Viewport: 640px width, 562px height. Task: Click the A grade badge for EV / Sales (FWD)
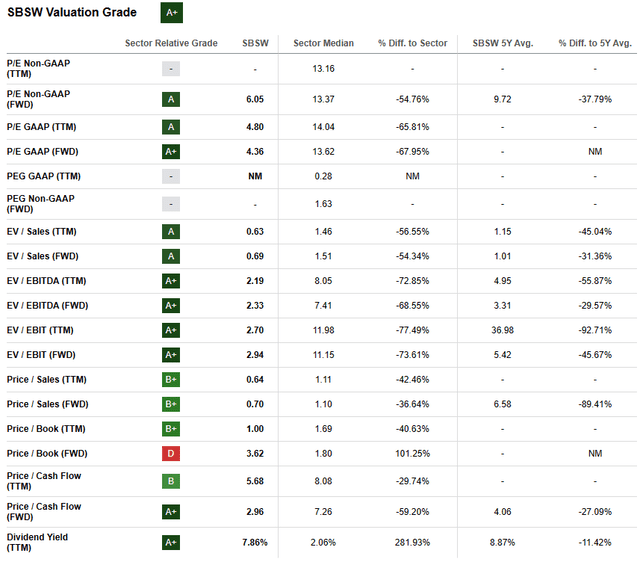(x=171, y=256)
